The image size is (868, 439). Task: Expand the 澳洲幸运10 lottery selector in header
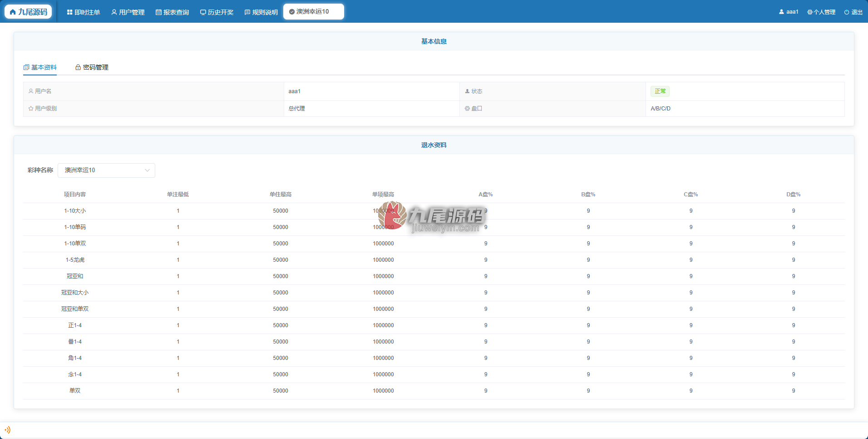click(314, 12)
